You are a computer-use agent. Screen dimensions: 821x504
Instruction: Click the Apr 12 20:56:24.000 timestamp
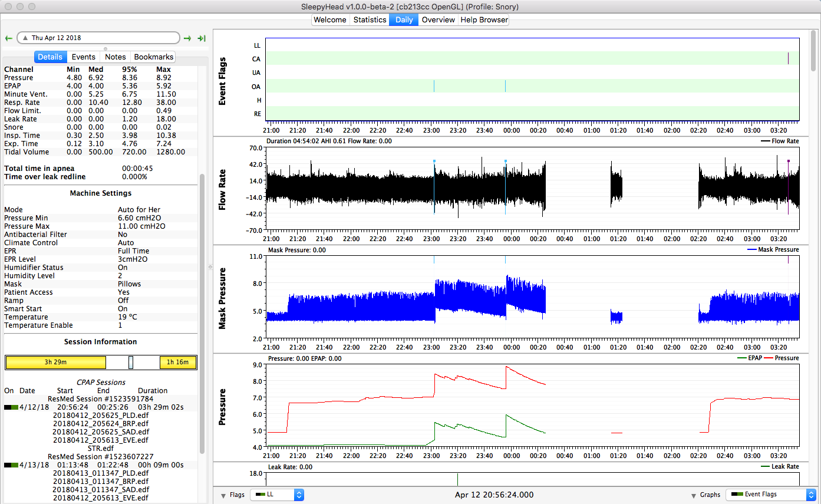coord(494,495)
